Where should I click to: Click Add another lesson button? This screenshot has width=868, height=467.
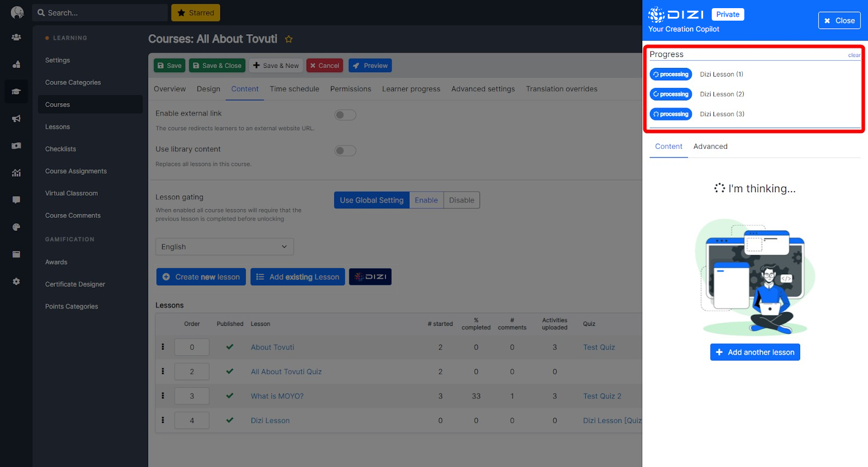point(755,352)
